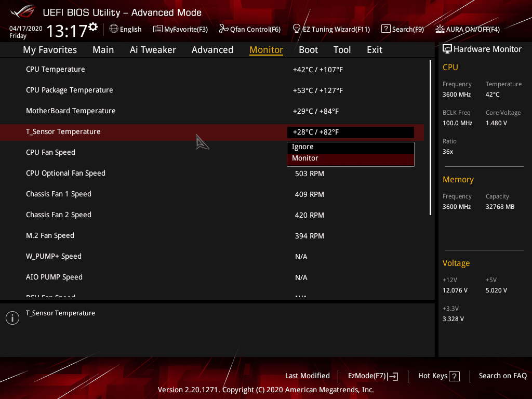Viewport: 532px width, 399px height.
Task: Choose Ignore in the dropdown list
Action: click(x=351, y=147)
